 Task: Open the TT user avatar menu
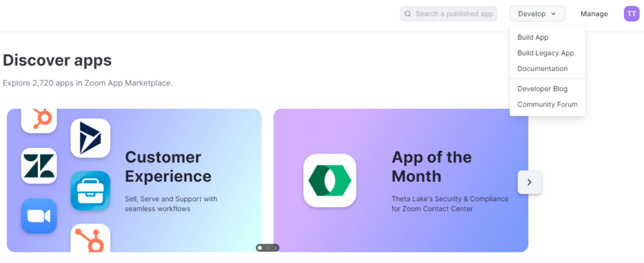coord(631,14)
